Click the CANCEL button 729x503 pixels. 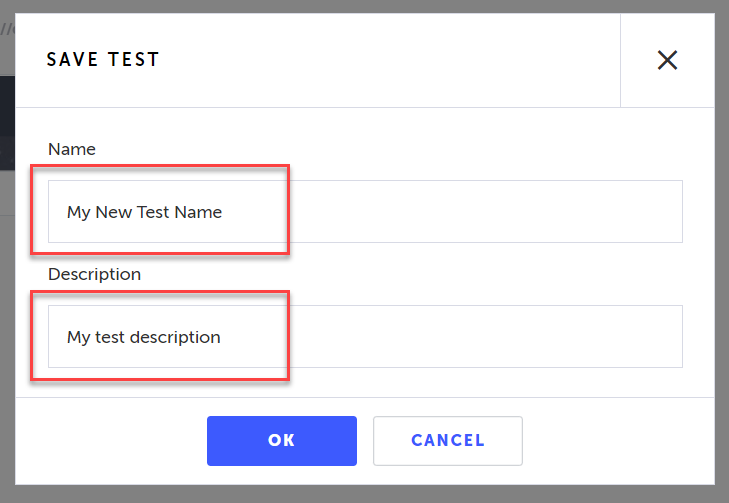[448, 441]
